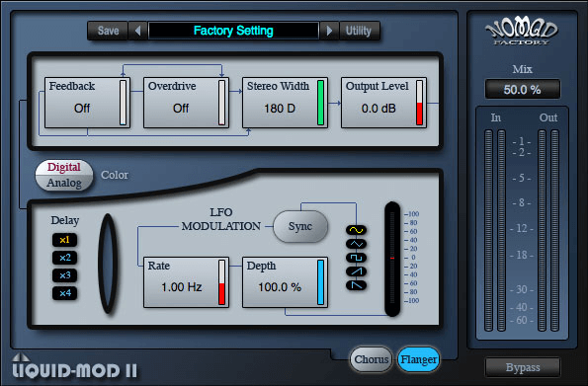The width and height of the screenshot is (588, 386).
Task: Click the Feedback Off value
Action: pyautogui.click(x=82, y=109)
